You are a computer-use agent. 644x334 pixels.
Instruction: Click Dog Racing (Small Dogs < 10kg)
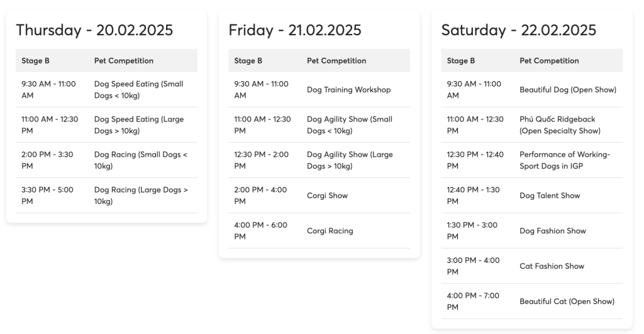(x=140, y=160)
